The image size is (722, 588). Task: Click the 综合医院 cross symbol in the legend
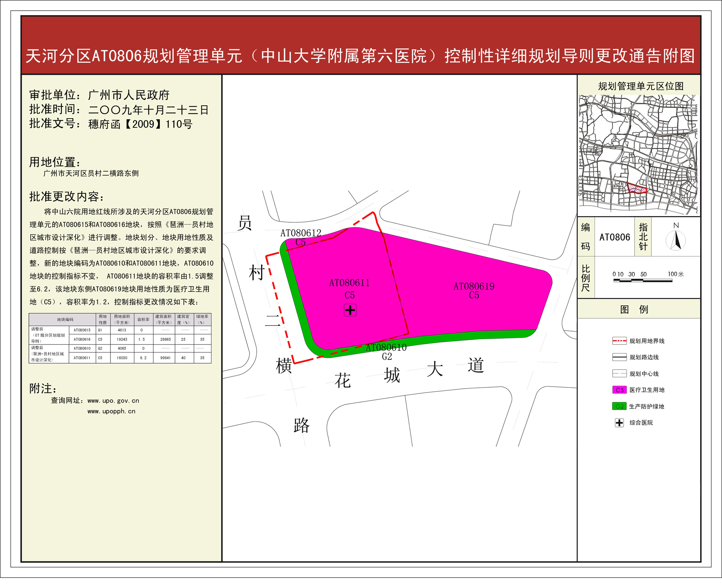[x=619, y=423]
